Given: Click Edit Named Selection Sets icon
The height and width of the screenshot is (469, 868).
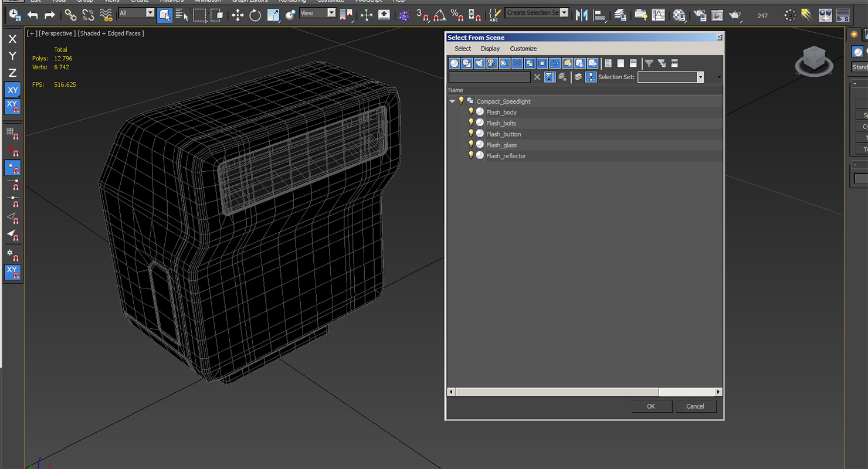Looking at the screenshot, I should [494, 15].
